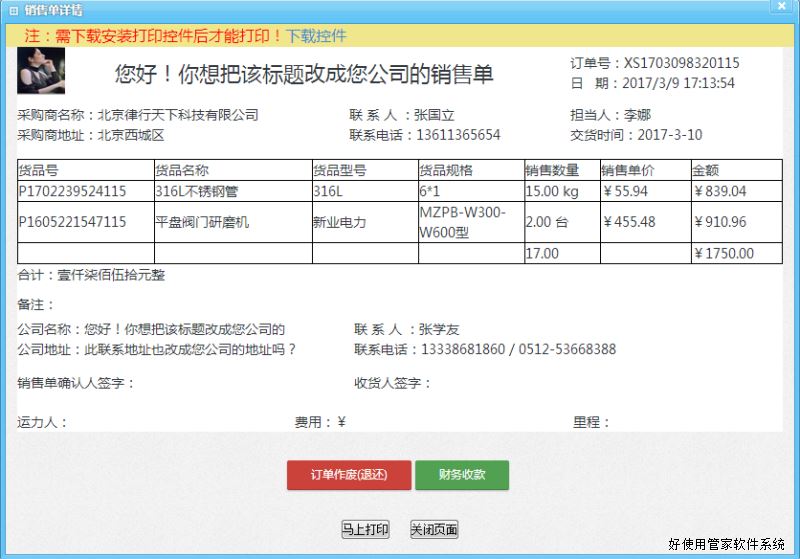Select order number XS1703098320115
Image resolution: width=800 pixels, height=559 pixels.
point(682,63)
